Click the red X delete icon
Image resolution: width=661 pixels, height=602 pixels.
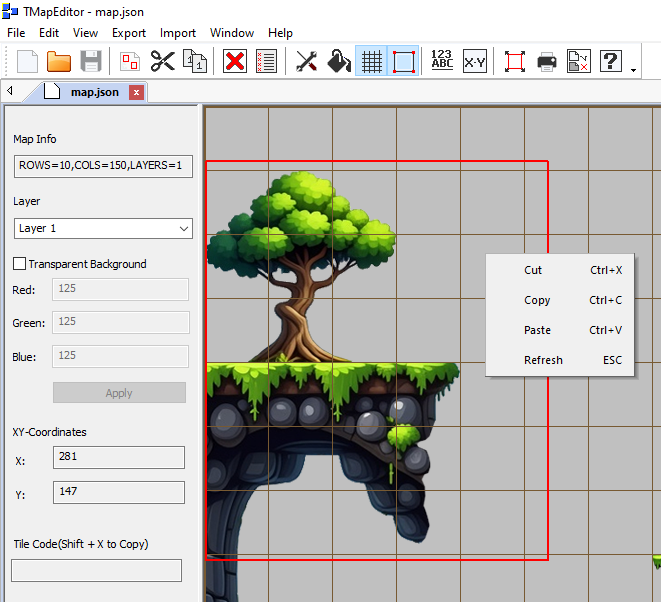pyautogui.click(x=235, y=61)
